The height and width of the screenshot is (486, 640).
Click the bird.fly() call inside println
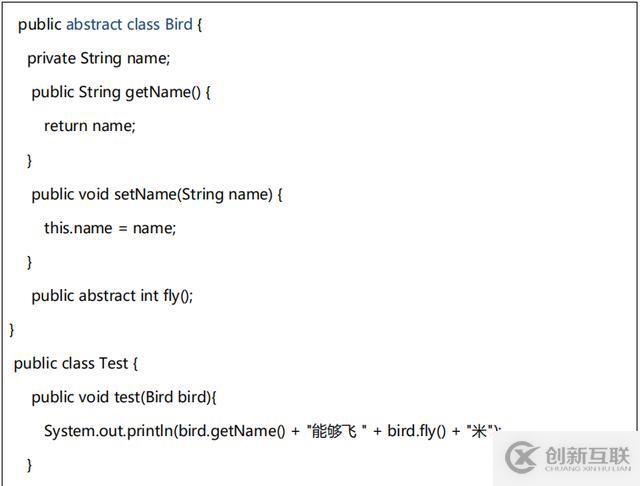(x=415, y=431)
